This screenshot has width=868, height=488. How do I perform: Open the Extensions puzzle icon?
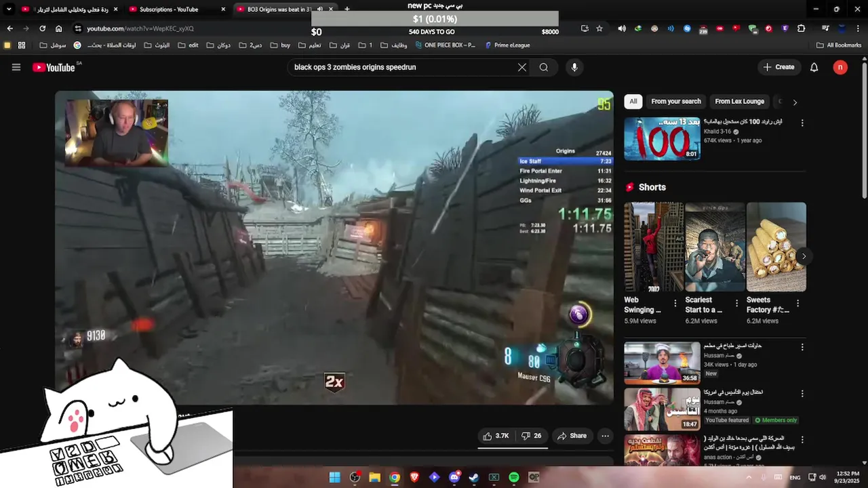tap(801, 28)
